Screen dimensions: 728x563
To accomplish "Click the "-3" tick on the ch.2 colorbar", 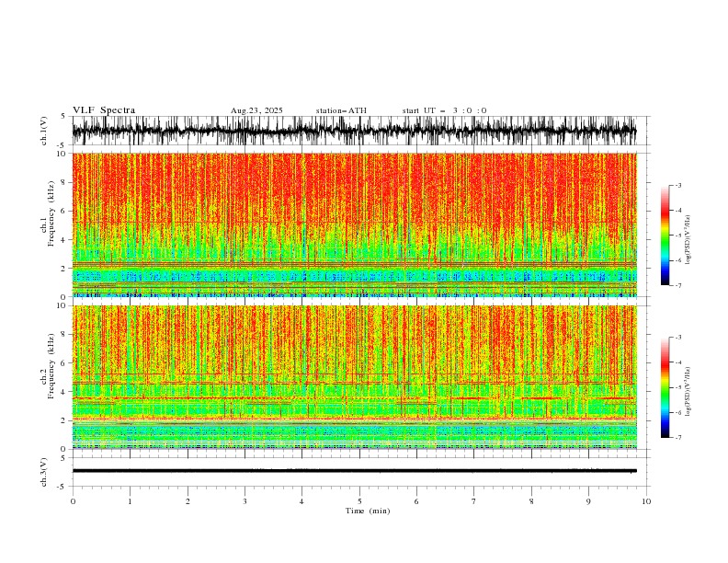I will [x=678, y=338].
